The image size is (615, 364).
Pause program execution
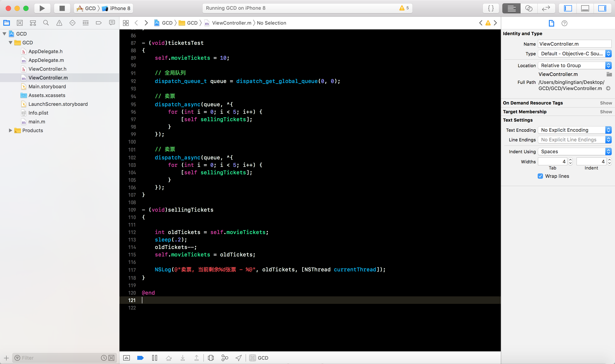[x=155, y=358]
